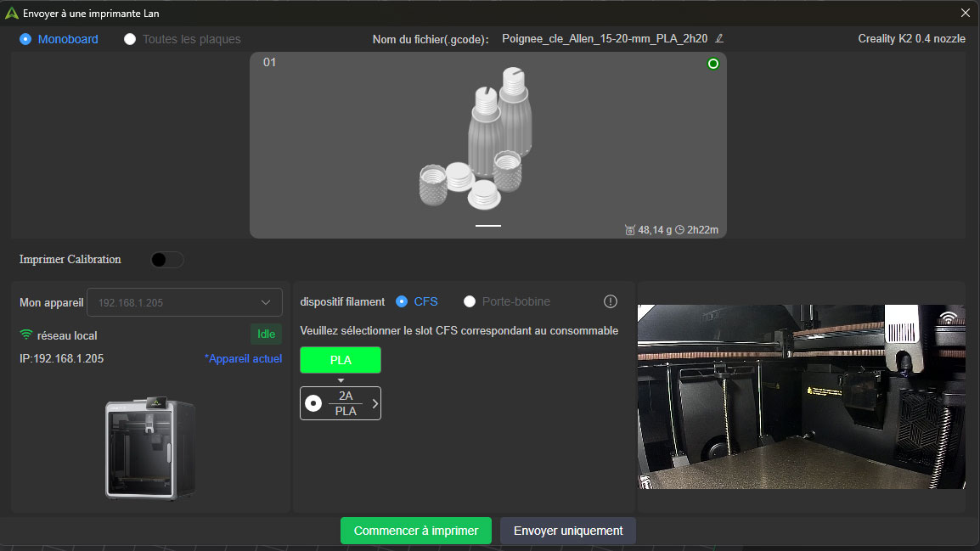The width and height of the screenshot is (980, 551).
Task: Click the plate 01 model preview thumbnail
Action: [488, 145]
